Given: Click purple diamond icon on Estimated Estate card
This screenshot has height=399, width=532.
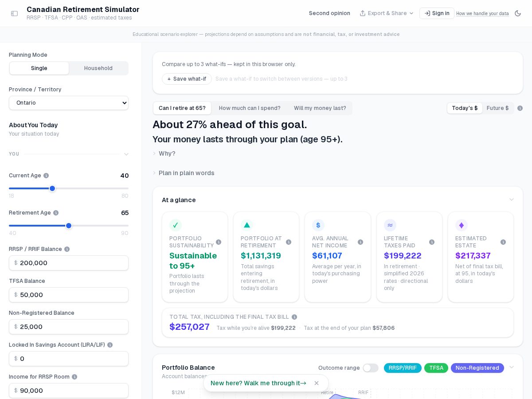Looking at the screenshot, I should [x=462, y=225].
